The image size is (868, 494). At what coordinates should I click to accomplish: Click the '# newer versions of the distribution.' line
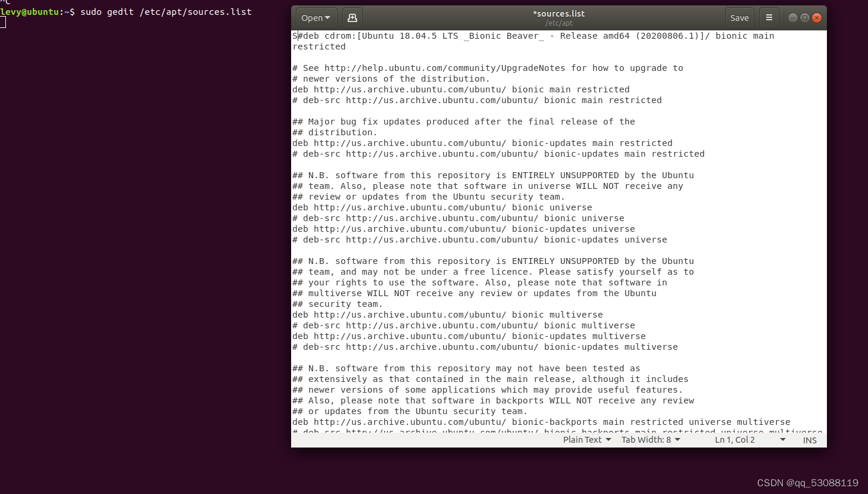pyautogui.click(x=391, y=79)
